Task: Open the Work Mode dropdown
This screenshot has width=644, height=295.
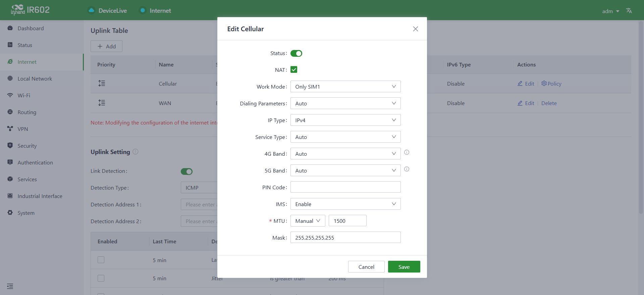Action: [345, 87]
